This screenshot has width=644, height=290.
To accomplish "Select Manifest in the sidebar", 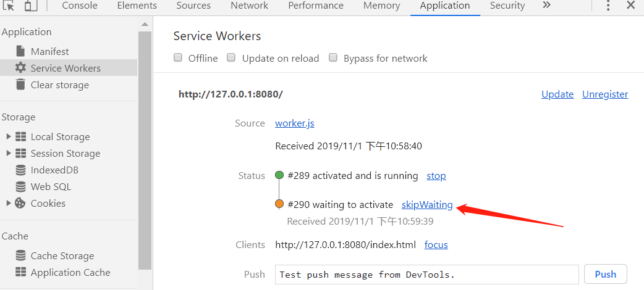I will [49, 52].
